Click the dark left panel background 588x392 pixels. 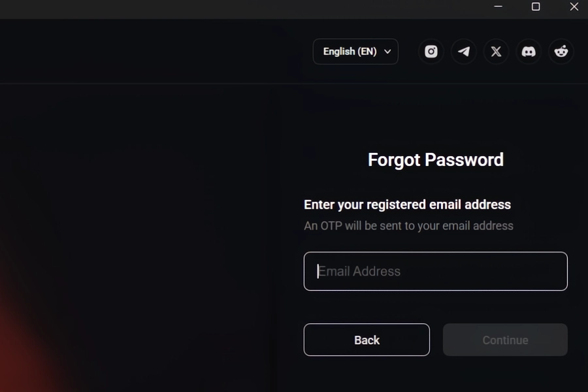coord(131,229)
